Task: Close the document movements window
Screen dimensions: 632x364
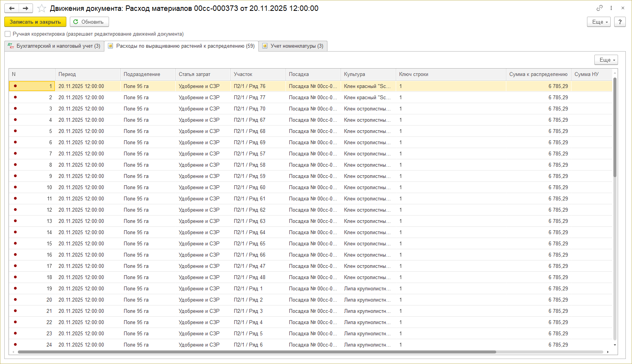Action: [623, 8]
